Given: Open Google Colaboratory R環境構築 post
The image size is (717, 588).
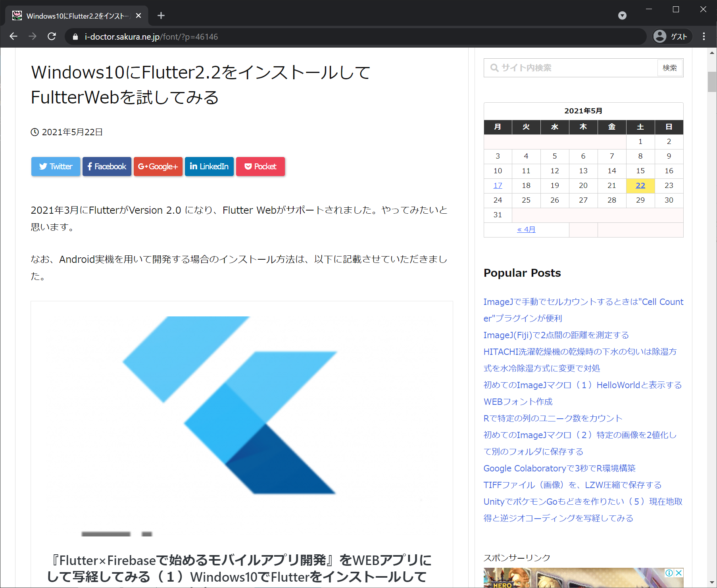Looking at the screenshot, I should point(559,468).
